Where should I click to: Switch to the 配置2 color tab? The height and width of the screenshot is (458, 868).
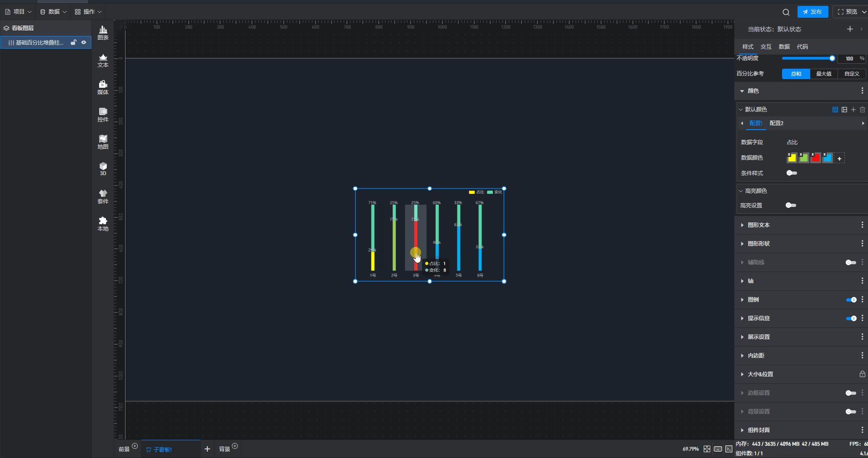click(x=776, y=123)
